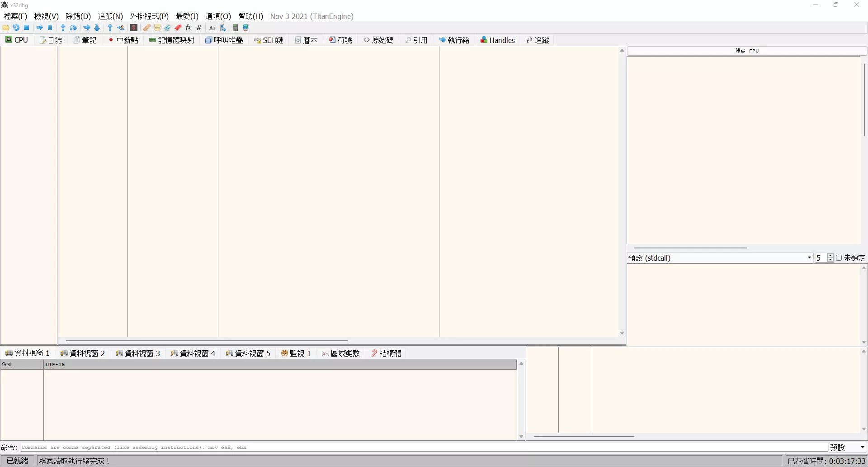Execute till return using the up-arrow icon

(110, 28)
